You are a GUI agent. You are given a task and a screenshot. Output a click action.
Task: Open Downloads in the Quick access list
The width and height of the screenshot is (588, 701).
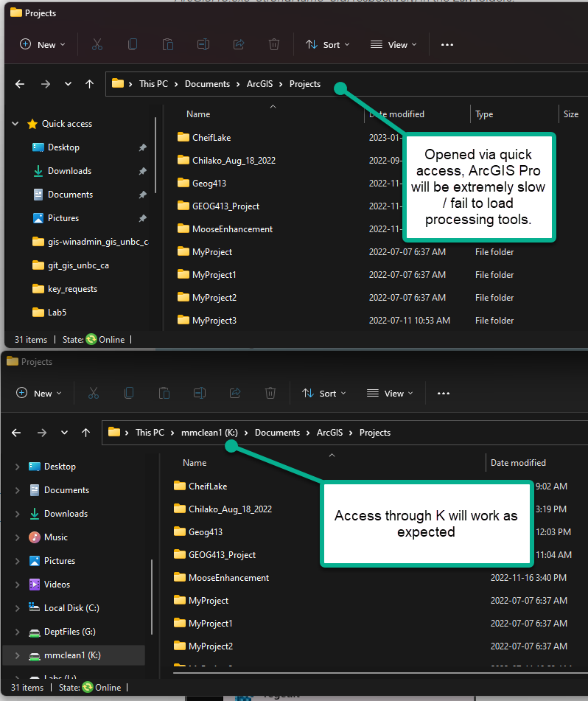(69, 171)
